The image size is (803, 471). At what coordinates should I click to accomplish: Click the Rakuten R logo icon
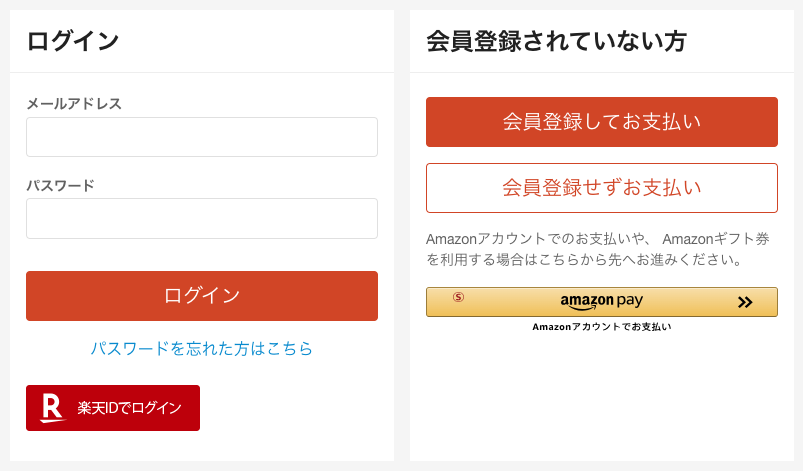(52, 408)
